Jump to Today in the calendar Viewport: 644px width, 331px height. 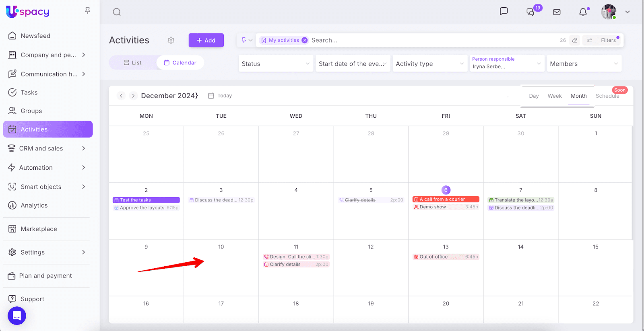click(220, 96)
